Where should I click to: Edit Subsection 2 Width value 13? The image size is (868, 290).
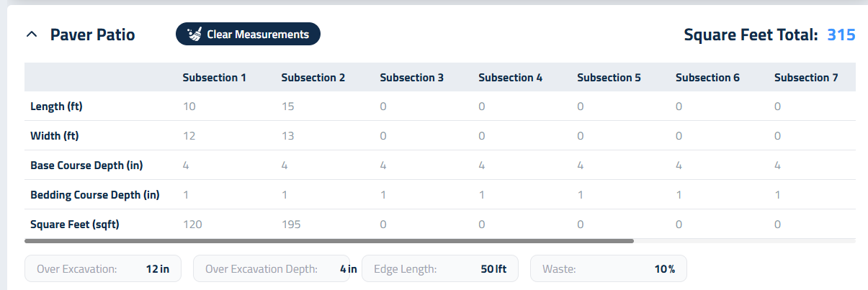click(288, 136)
